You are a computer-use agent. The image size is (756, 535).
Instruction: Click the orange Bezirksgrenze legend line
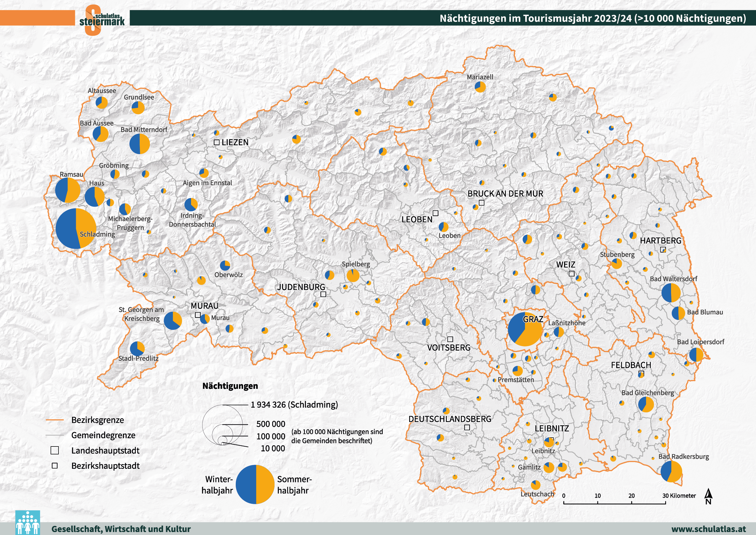point(55,420)
